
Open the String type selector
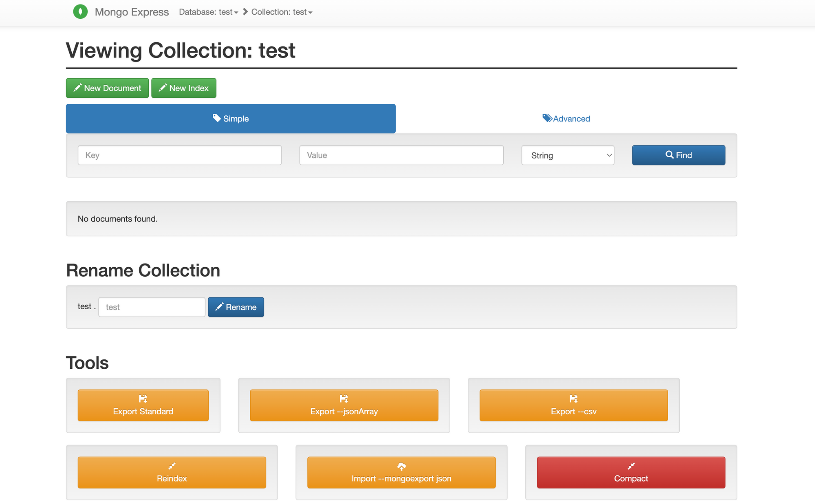(568, 155)
